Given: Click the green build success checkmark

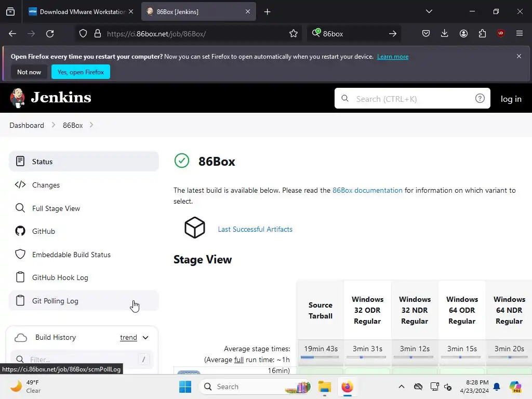Looking at the screenshot, I should pos(182,161).
